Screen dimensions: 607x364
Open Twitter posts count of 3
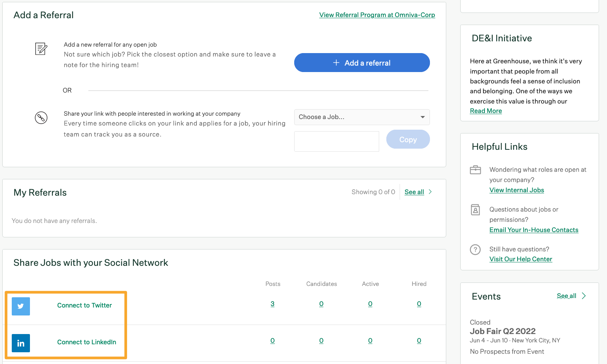pos(273,304)
